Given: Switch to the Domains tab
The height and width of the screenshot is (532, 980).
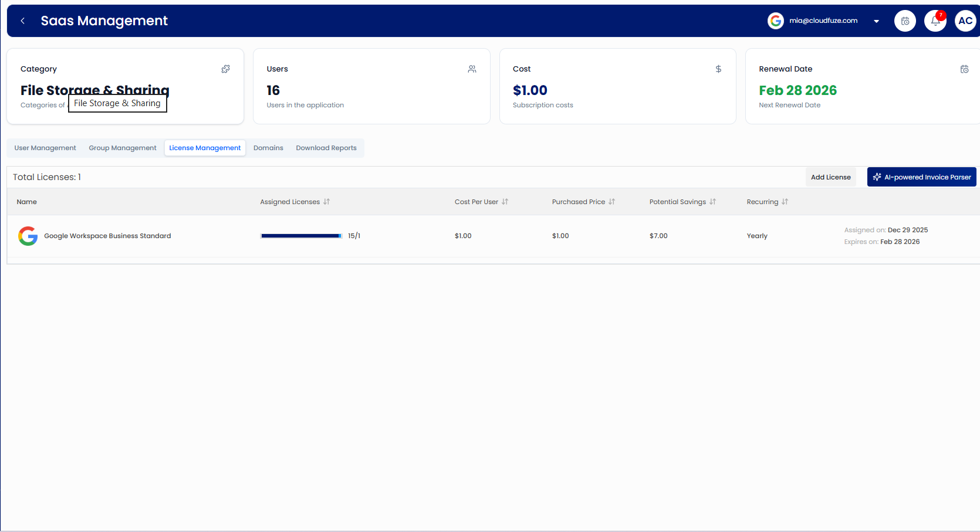Looking at the screenshot, I should click(268, 148).
